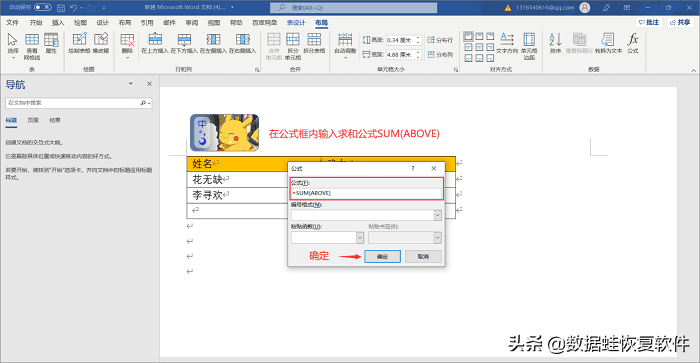Open the document title dropdown arrow
Viewport: 700px width, 363px height.
pyautogui.click(x=232, y=8)
